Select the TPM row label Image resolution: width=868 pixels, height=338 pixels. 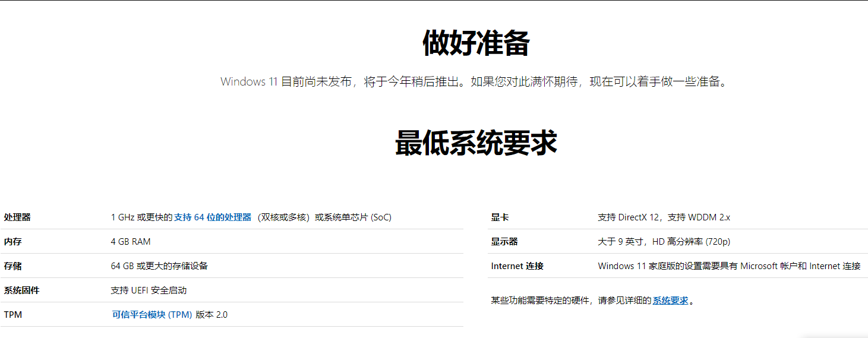(x=13, y=315)
